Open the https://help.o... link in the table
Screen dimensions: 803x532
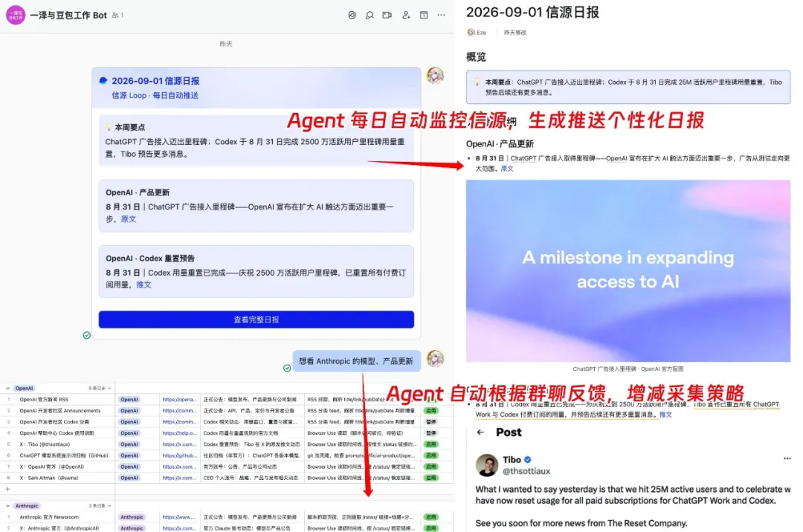pyautogui.click(x=179, y=433)
